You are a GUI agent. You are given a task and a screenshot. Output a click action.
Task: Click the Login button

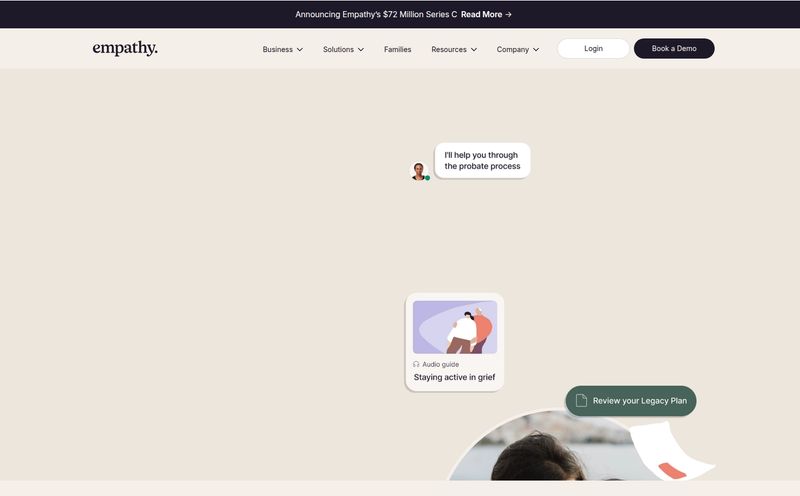593,48
